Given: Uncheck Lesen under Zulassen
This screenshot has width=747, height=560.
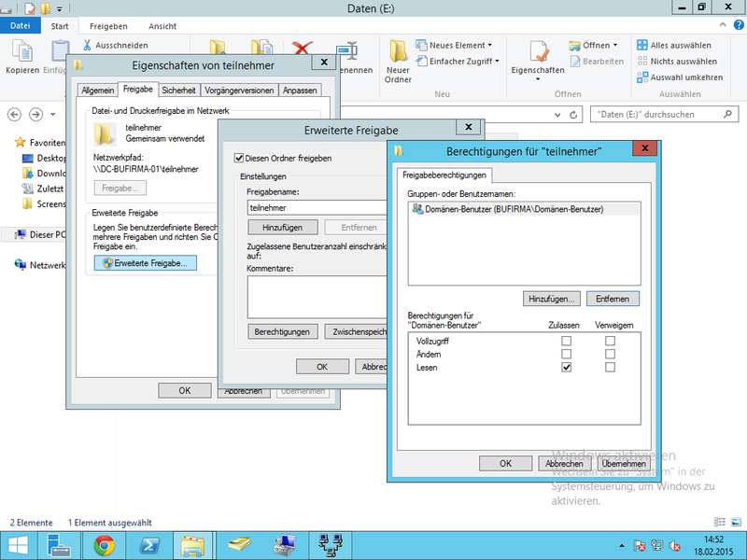Looking at the screenshot, I should coord(566,368).
